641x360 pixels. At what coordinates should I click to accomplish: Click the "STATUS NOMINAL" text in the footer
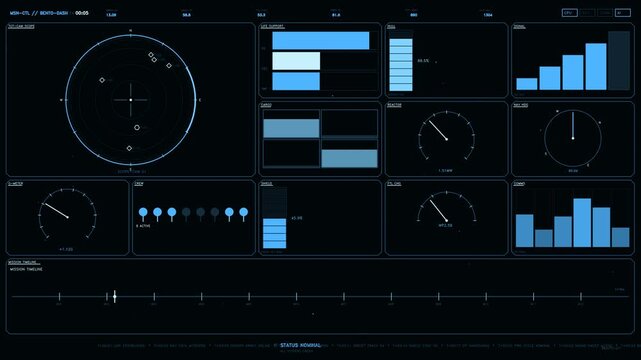coord(300,345)
